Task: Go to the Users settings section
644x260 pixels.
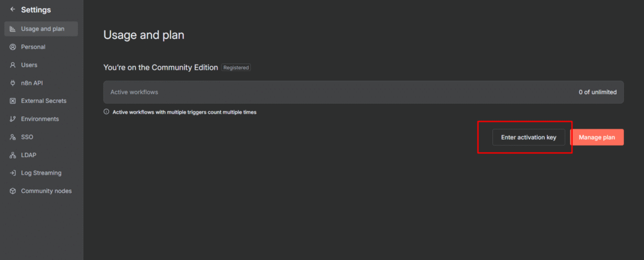Action: (x=29, y=65)
